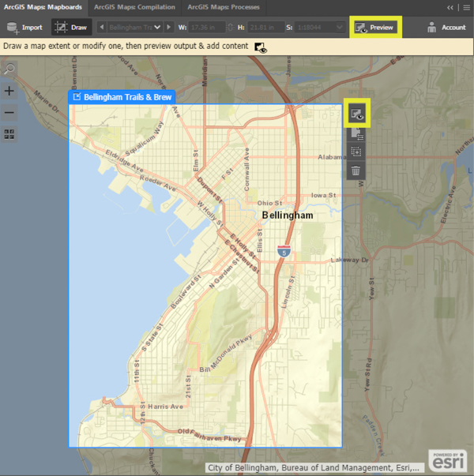Image resolution: width=474 pixels, height=476 pixels.
Task: Delete the mapboard with trash icon
Action: point(356,171)
